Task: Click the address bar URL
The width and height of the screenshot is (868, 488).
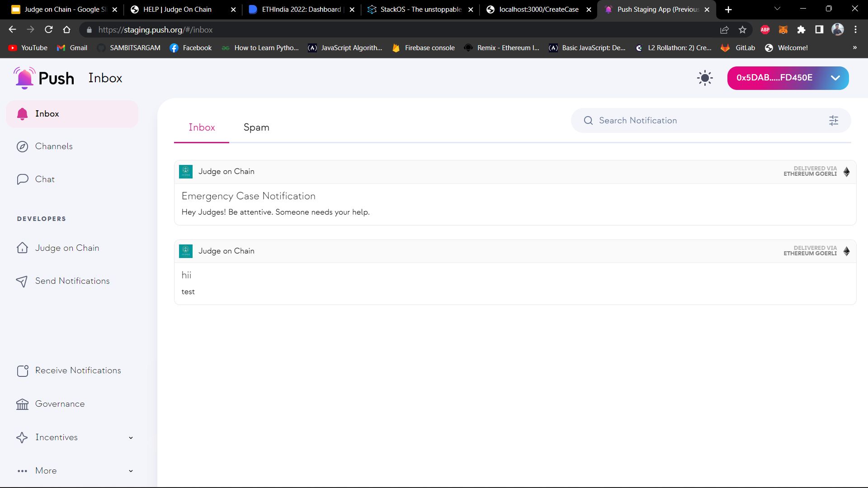Action: pyautogui.click(x=156, y=30)
